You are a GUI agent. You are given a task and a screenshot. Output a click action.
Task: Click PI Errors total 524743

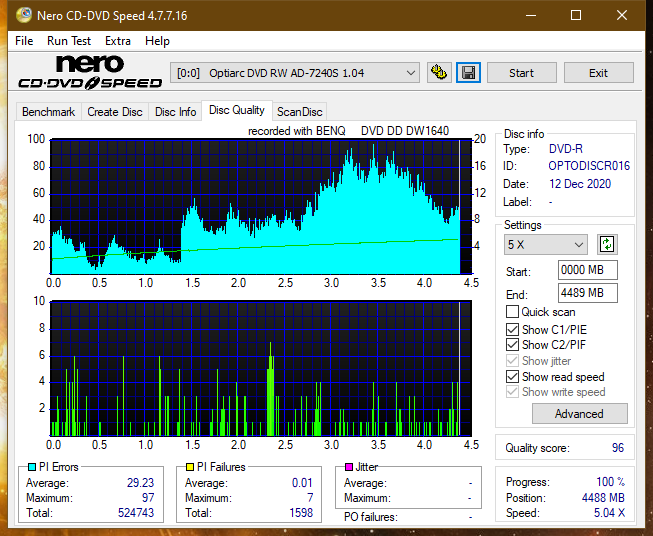click(x=136, y=513)
